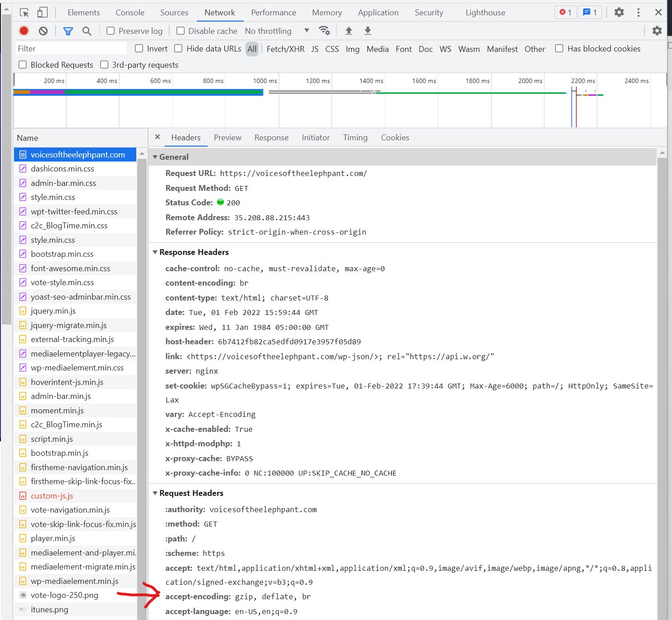Switch to the Console tab

(130, 13)
